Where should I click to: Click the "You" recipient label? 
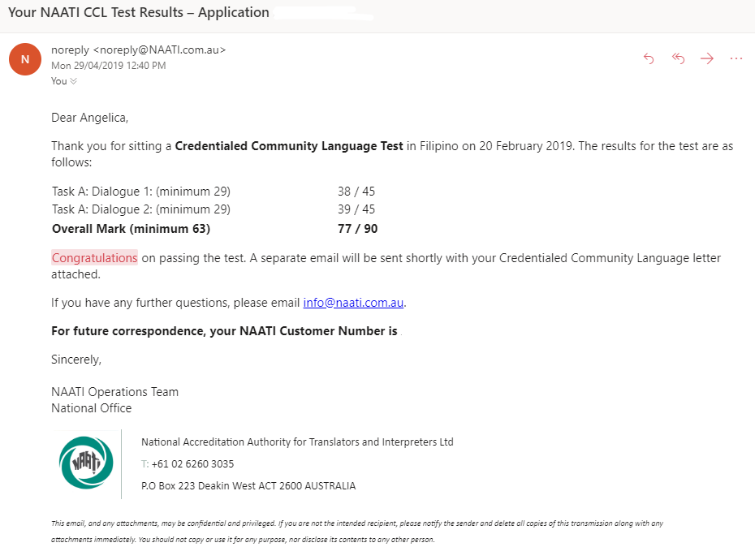tap(58, 81)
